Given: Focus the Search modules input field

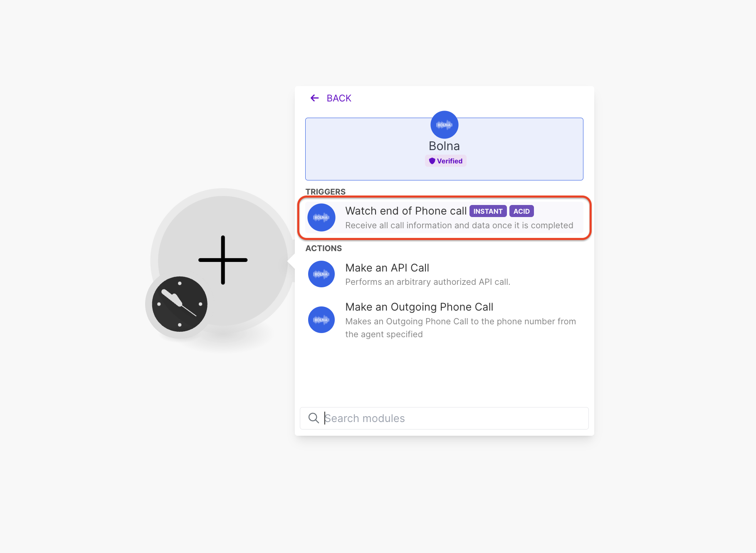Looking at the screenshot, I should pos(444,418).
